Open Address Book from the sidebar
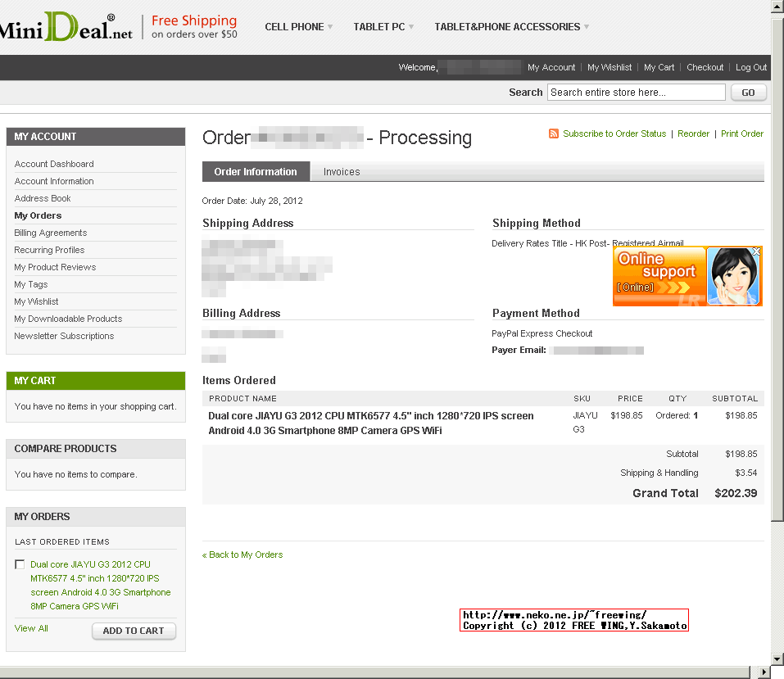 [42, 198]
